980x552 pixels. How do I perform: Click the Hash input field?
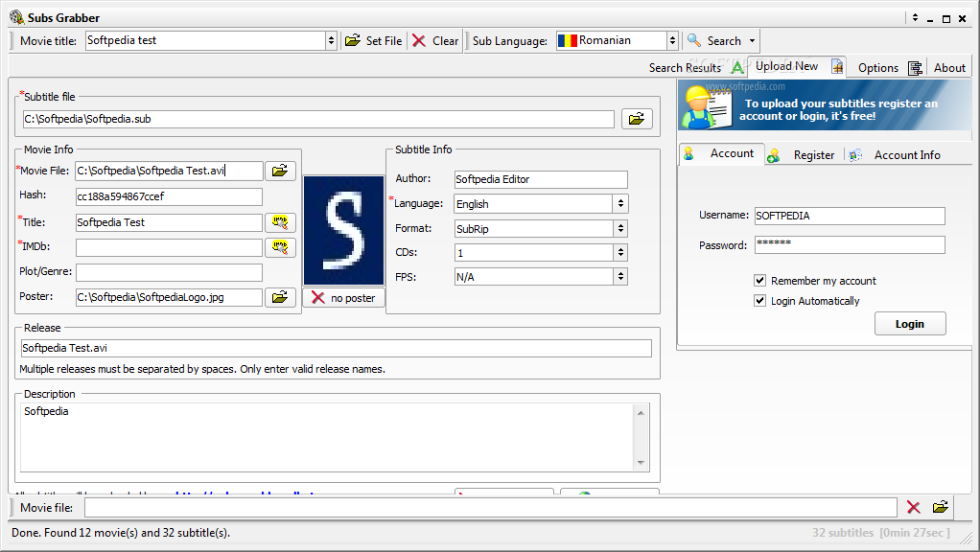click(x=169, y=196)
